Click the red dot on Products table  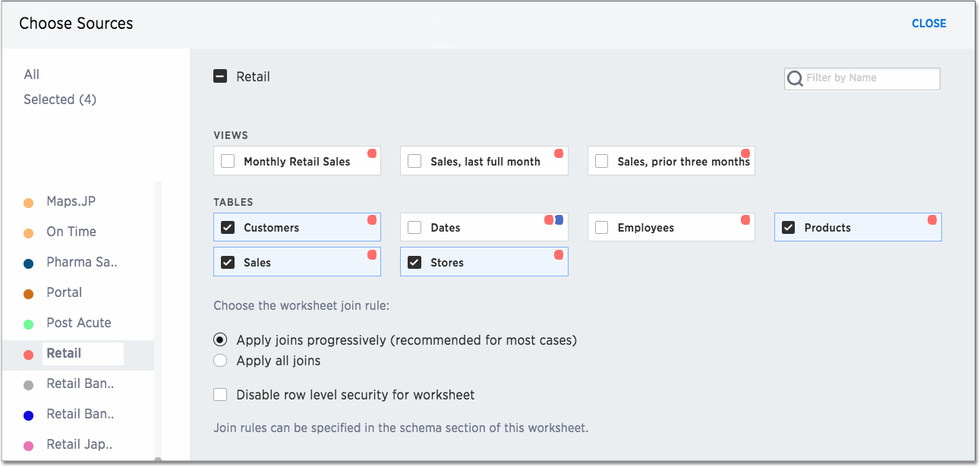click(x=932, y=220)
